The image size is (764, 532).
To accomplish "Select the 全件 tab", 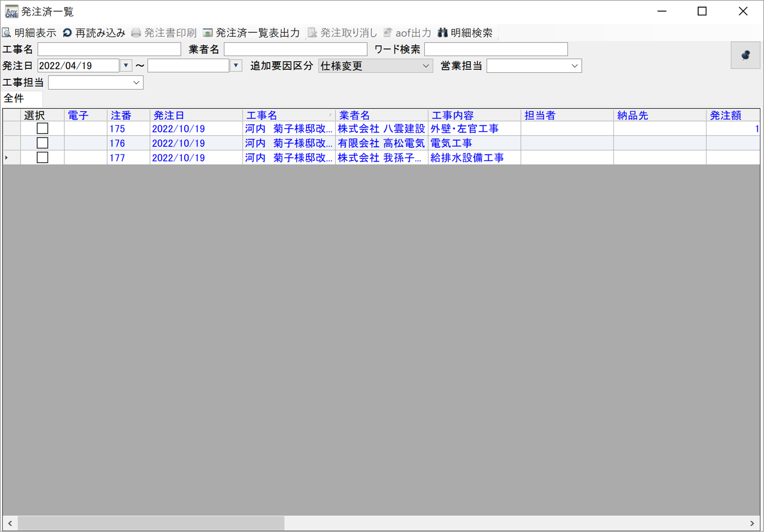I will pyautogui.click(x=14, y=98).
